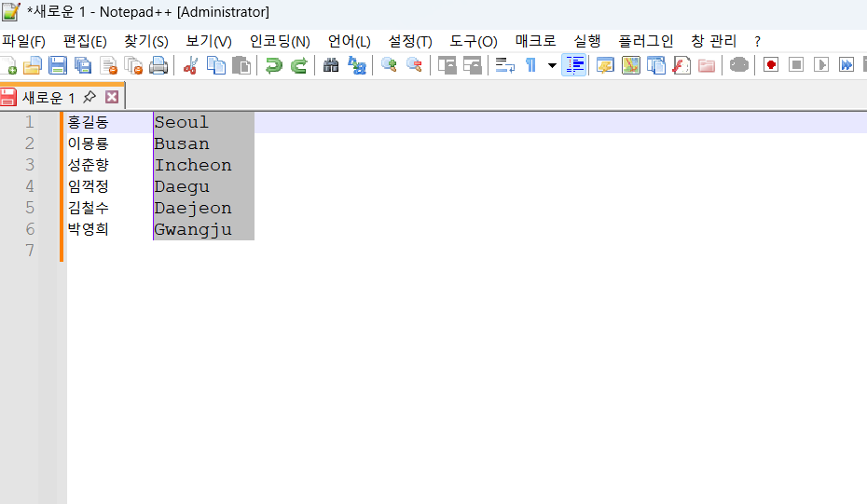
Task: Start macro recording with red dot
Action: [771, 65]
